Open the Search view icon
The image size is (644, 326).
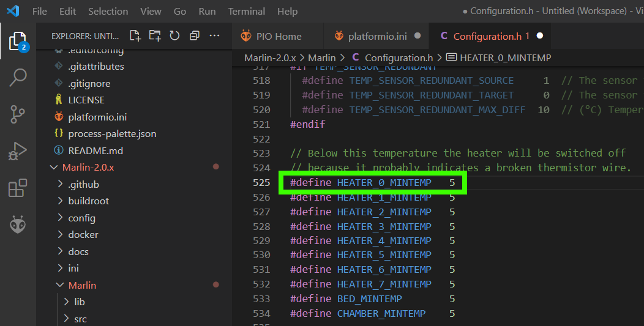(18, 78)
